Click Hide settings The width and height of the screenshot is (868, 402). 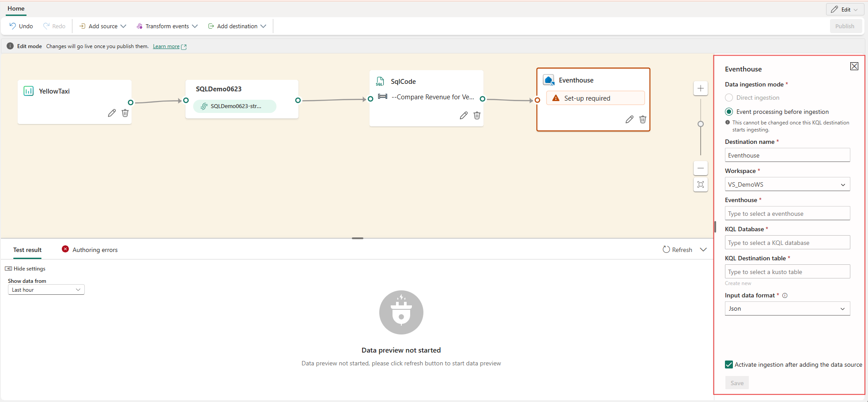point(25,269)
